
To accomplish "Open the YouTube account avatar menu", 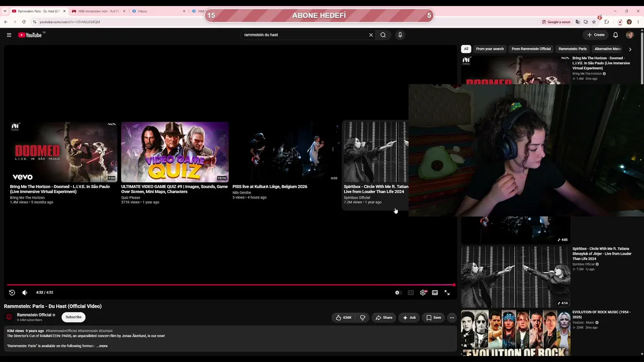I will click(x=630, y=35).
